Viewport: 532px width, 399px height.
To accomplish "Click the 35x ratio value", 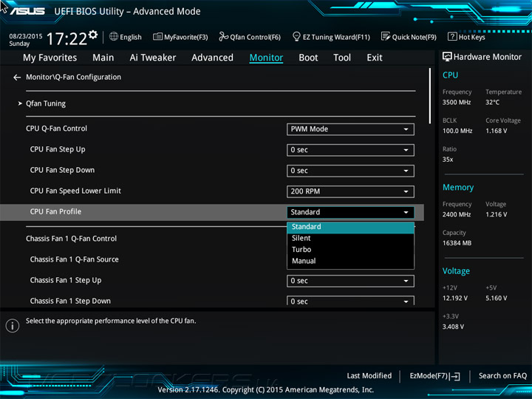I will click(448, 160).
